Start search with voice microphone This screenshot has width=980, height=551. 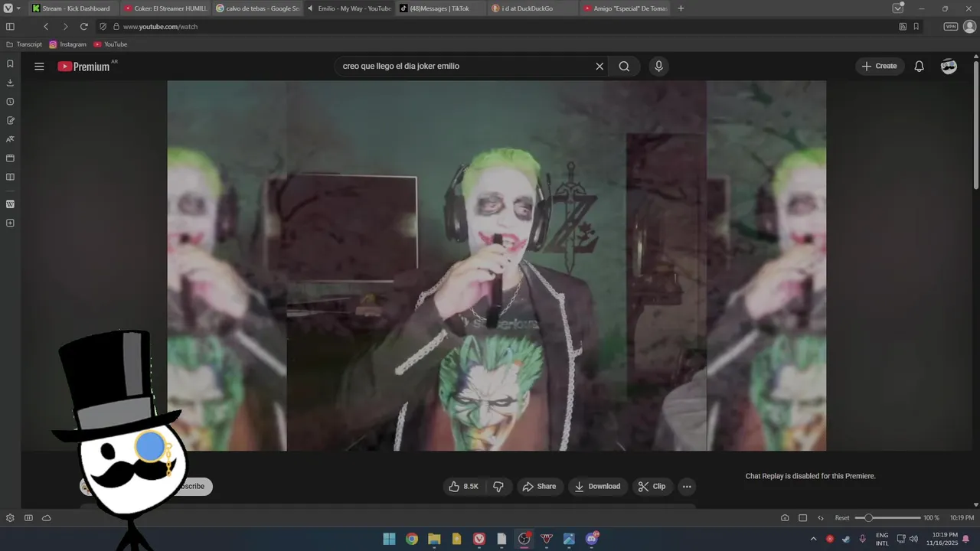658,66
